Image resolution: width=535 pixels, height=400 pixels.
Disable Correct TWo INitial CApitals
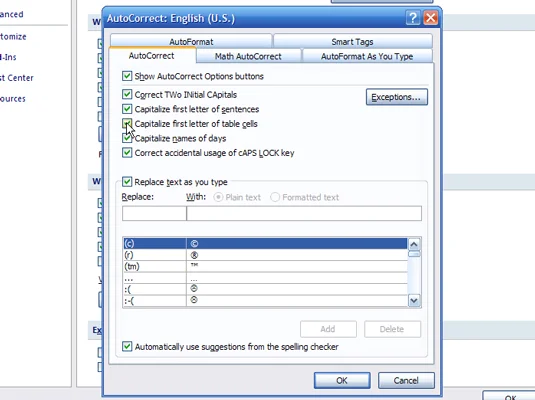[x=127, y=94]
